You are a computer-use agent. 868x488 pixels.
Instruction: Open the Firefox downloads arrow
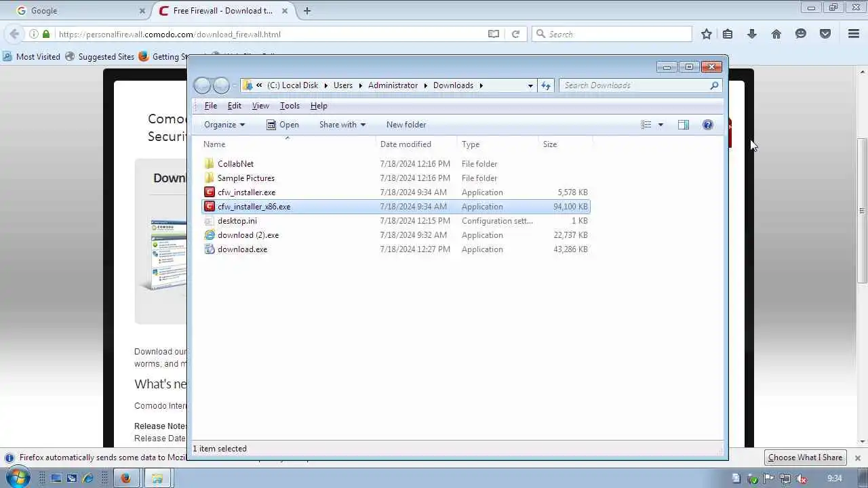[752, 34]
